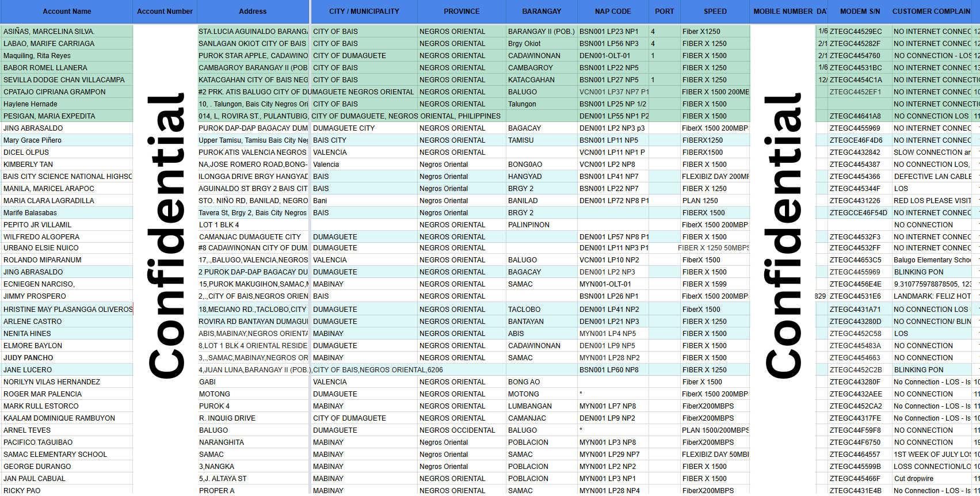Click the BAIS CITY SCIENCE NATIONAL HIGHSC cell
Screen dimensions: 980x496
coord(67,177)
